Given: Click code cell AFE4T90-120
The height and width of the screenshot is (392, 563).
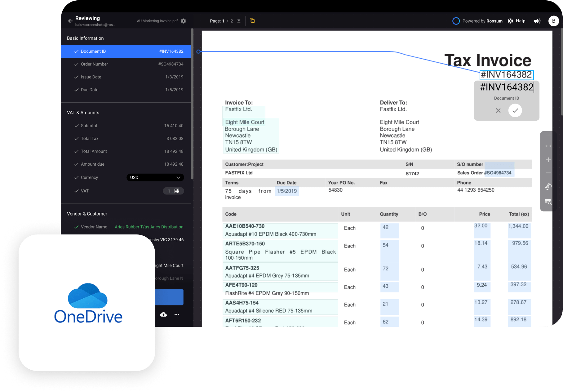Looking at the screenshot, I should [280, 287].
